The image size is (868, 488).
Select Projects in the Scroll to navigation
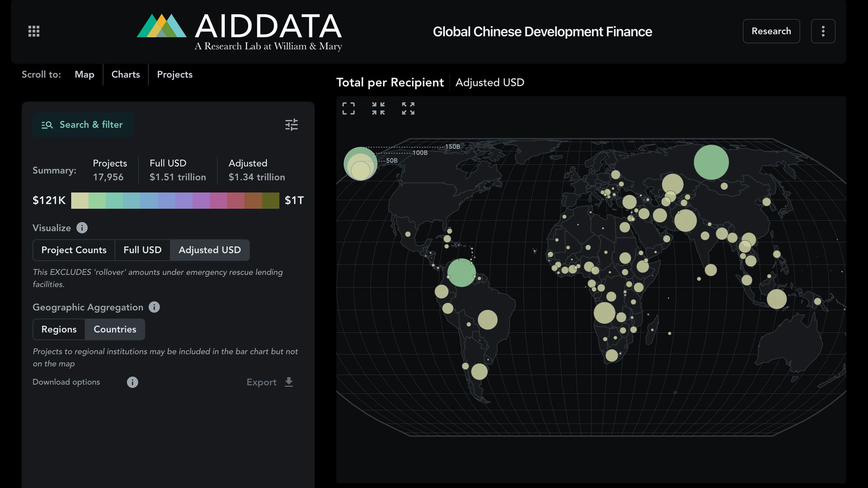pyautogui.click(x=174, y=75)
